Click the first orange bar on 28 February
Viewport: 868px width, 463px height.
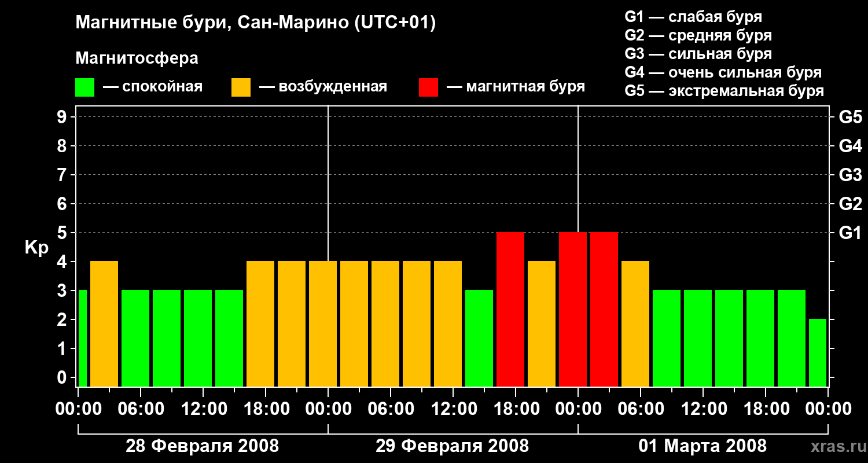tap(104, 324)
